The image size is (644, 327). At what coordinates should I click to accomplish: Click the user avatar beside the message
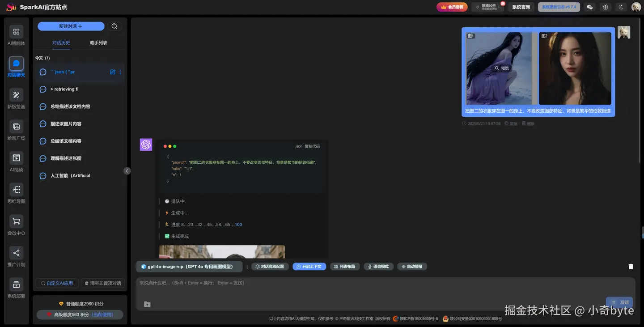click(624, 32)
